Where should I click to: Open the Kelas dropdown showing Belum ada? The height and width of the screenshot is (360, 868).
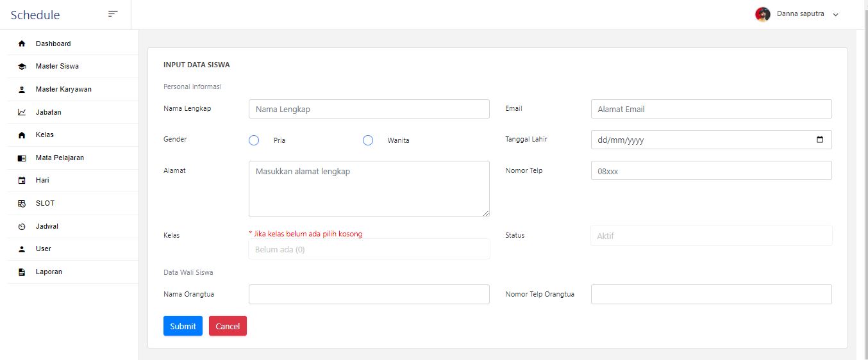[x=369, y=249]
